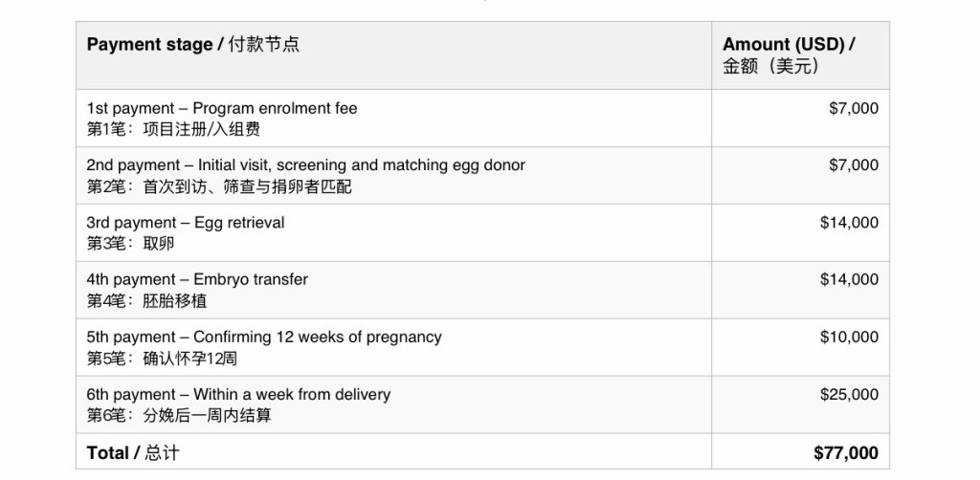This screenshot has height=480, width=980.
Task: Click the Chinese line '第3笔：取卵'
Action: [x=130, y=243]
